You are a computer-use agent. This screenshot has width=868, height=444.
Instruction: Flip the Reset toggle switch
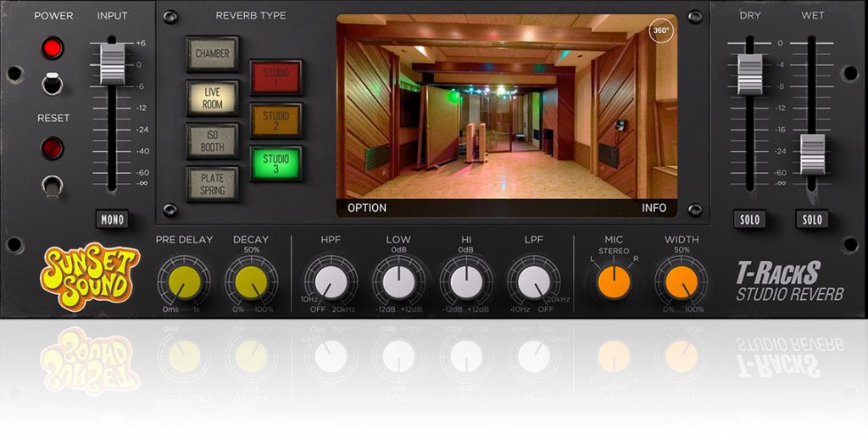[x=53, y=184]
